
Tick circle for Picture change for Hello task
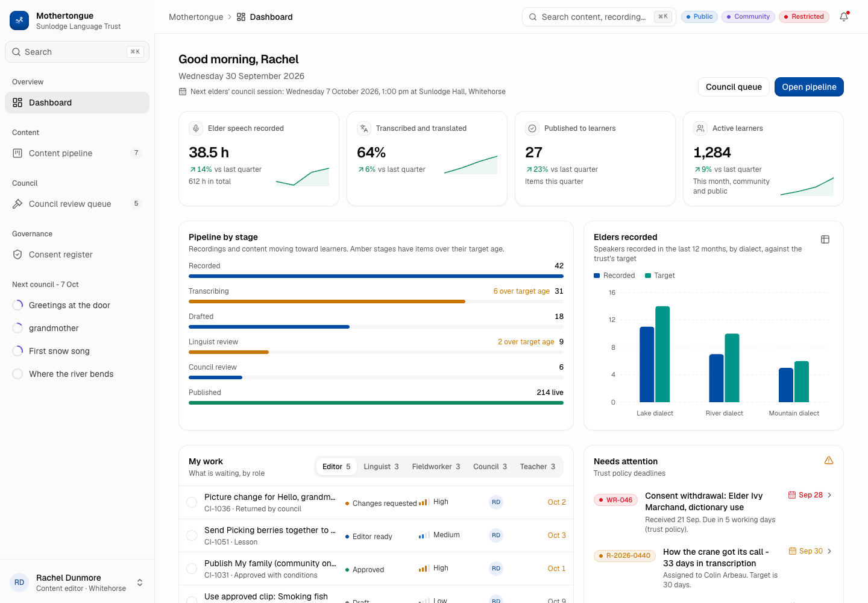click(x=192, y=502)
